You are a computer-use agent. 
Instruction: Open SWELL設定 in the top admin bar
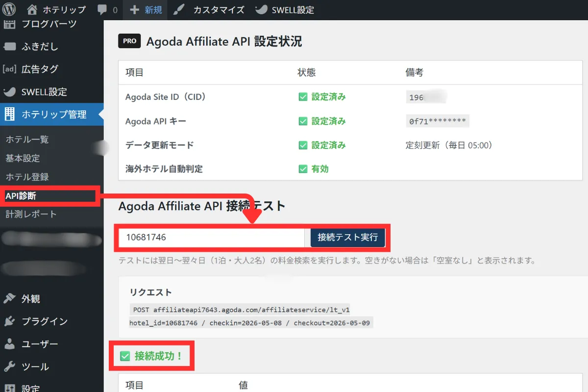pyautogui.click(x=293, y=10)
